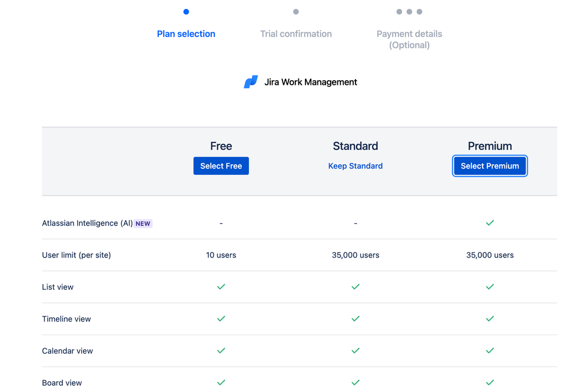Click the three dots above Payment details

[409, 12]
